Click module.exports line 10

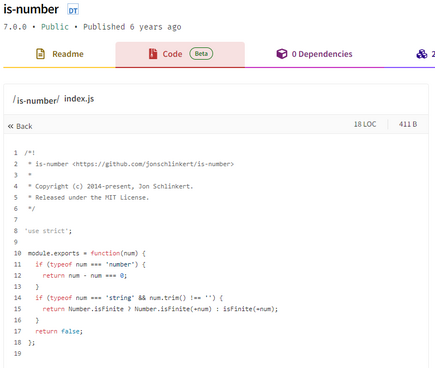[87, 253]
